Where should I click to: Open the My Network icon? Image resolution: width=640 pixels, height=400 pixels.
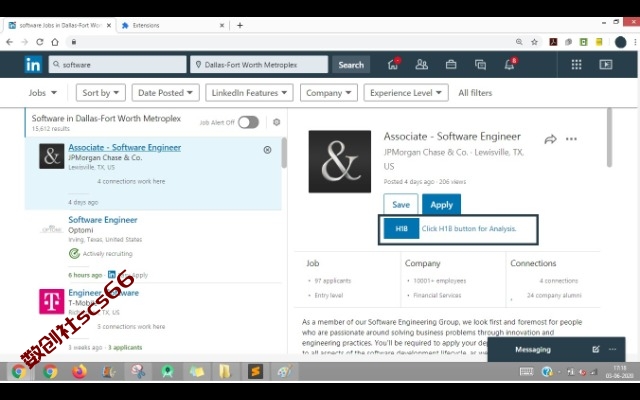click(422, 64)
